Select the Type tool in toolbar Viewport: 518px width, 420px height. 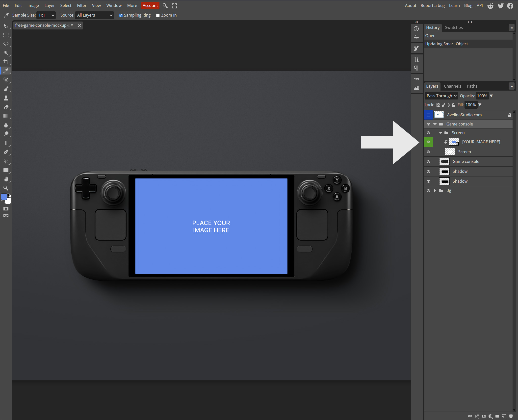[x=6, y=143]
